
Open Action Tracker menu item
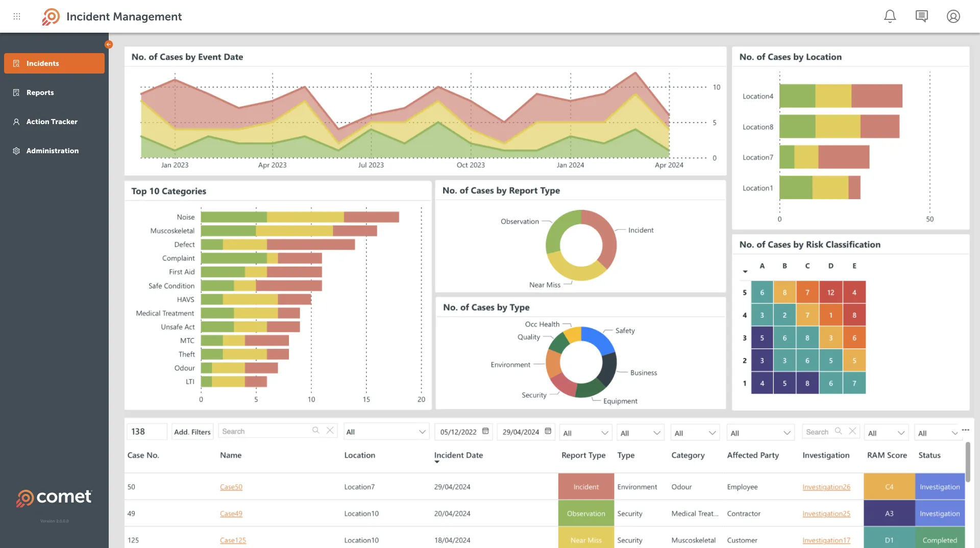point(54,122)
